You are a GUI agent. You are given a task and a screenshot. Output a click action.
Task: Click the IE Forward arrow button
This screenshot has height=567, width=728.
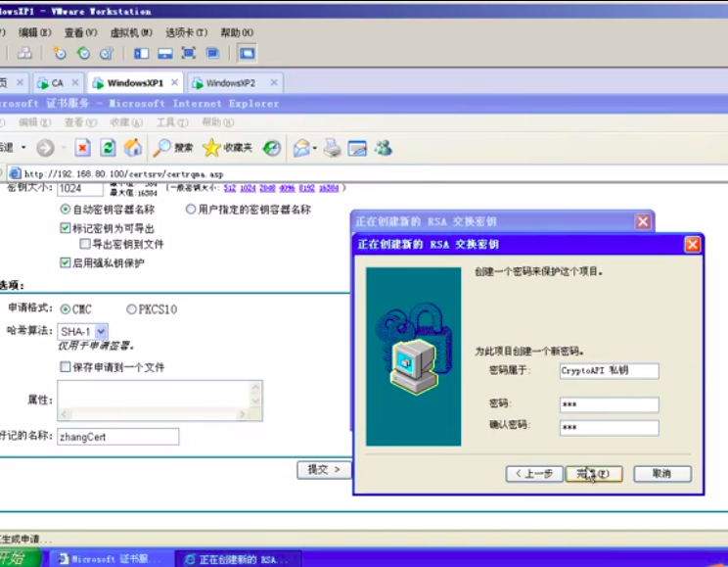[45, 148]
